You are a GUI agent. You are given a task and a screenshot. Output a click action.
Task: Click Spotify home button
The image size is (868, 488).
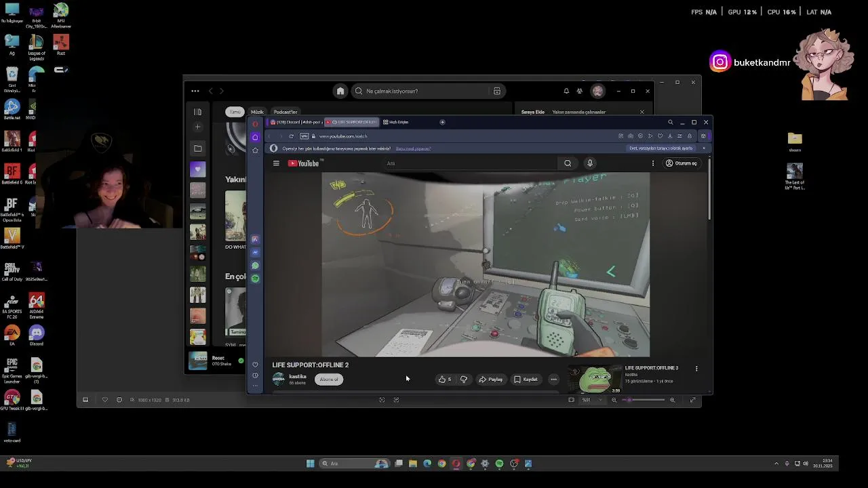point(340,91)
